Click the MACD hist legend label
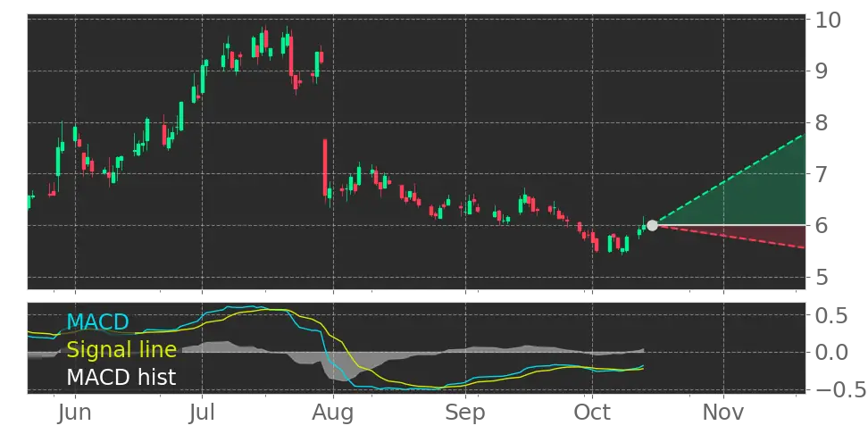The image size is (868, 434). pos(121,378)
